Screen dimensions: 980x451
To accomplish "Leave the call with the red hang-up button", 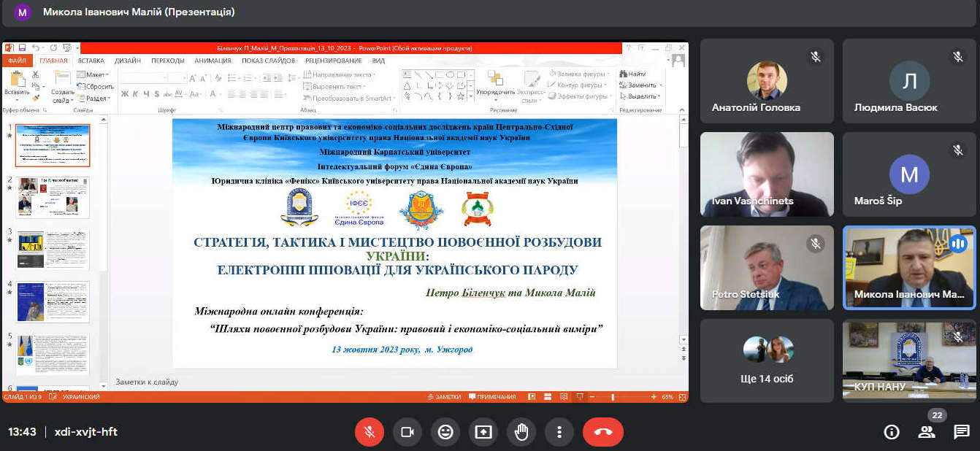I will click(x=602, y=432).
